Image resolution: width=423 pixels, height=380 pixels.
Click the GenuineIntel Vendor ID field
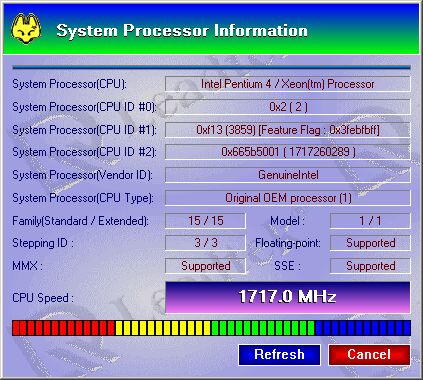(287, 175)
